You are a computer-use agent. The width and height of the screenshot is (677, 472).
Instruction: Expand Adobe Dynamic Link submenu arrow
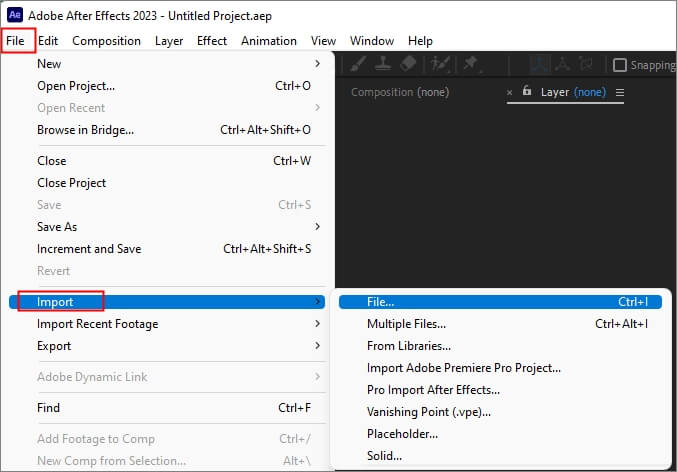click(x=317, y=377)
